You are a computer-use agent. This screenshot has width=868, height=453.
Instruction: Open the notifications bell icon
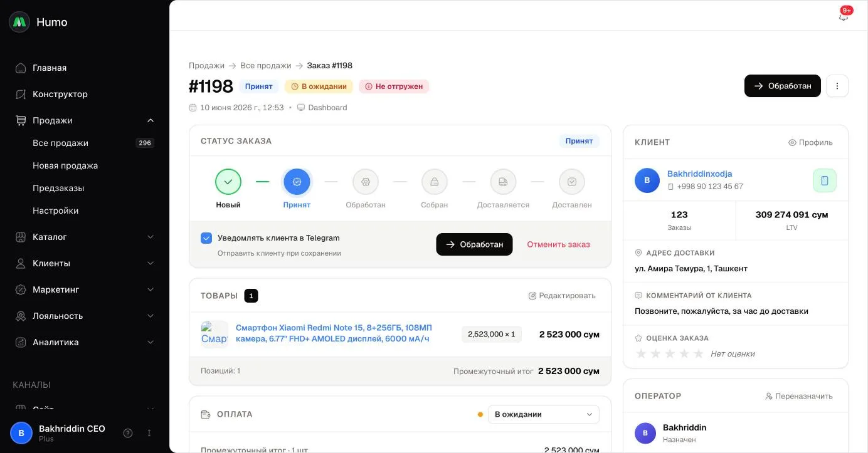pos(844,16)
